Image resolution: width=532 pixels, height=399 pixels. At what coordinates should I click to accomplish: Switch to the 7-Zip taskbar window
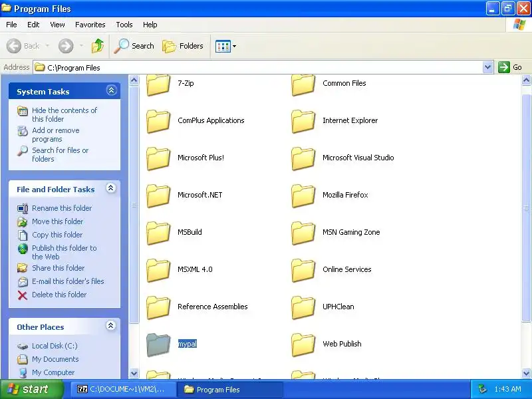pos(124,389)
